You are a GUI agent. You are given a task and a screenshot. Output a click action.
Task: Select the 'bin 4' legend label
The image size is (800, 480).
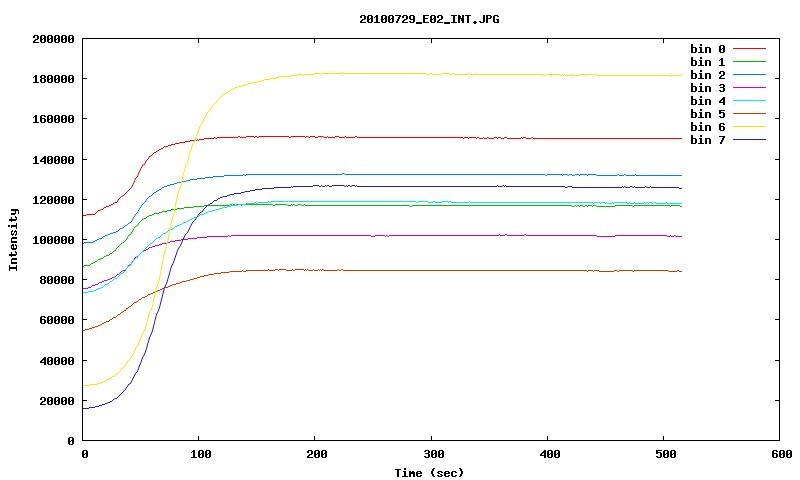[x=708, y=101]
